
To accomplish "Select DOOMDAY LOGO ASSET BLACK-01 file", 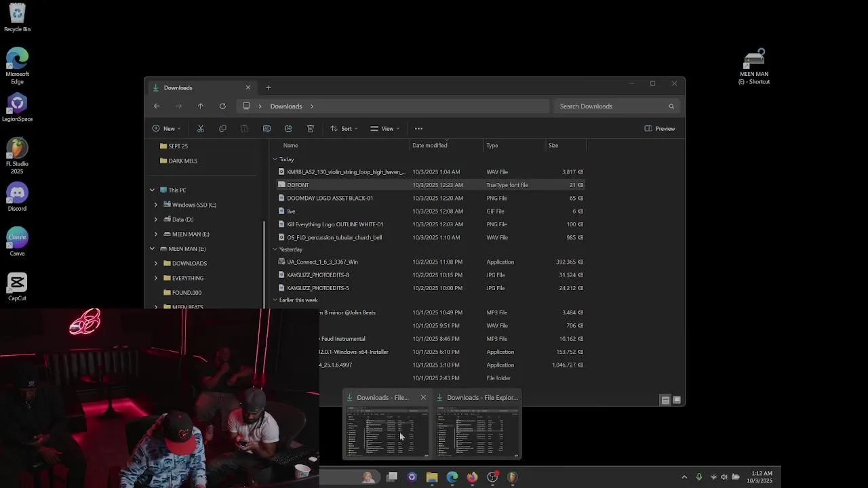I will pos(431,198).
